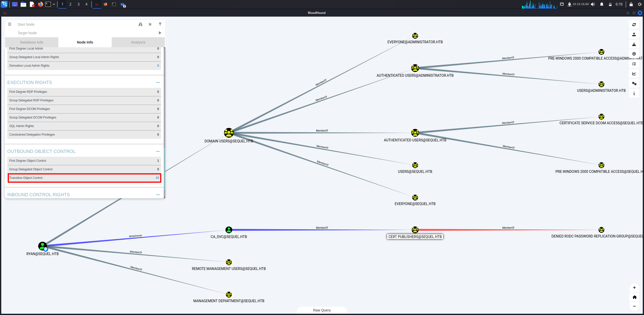Zoom out with the minus button
This screenshot has height=315, width=644.
click(x=634, y=306)
